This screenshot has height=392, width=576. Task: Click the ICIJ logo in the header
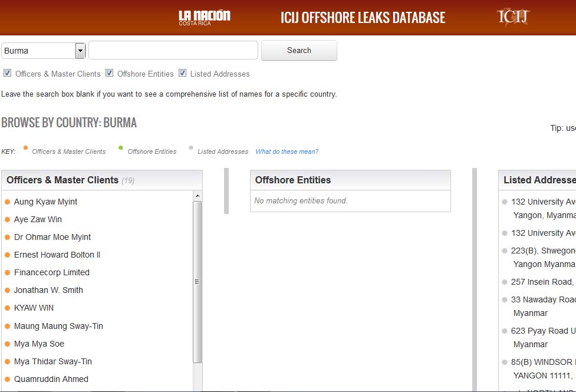pyautogui.click(x=513, y=17)
